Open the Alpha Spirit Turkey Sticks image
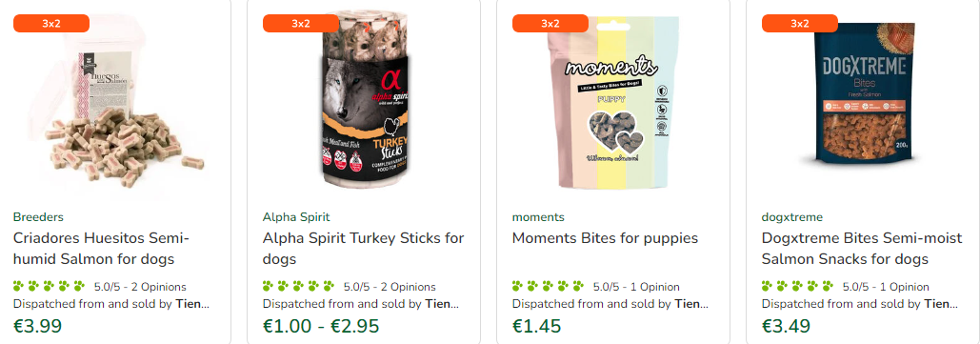The height and width of the screenshot is (344, 980). pos(364,100)
